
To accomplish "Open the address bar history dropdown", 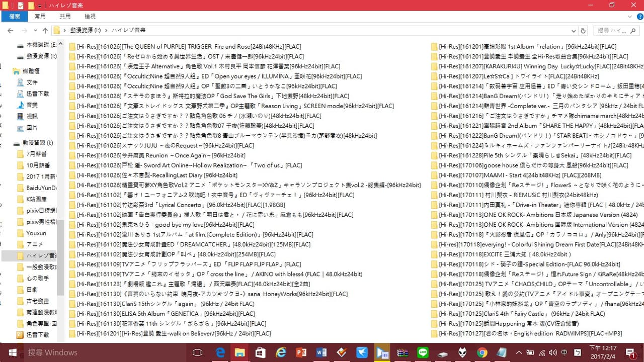I will pyautogui.click(x=573, y=31).
